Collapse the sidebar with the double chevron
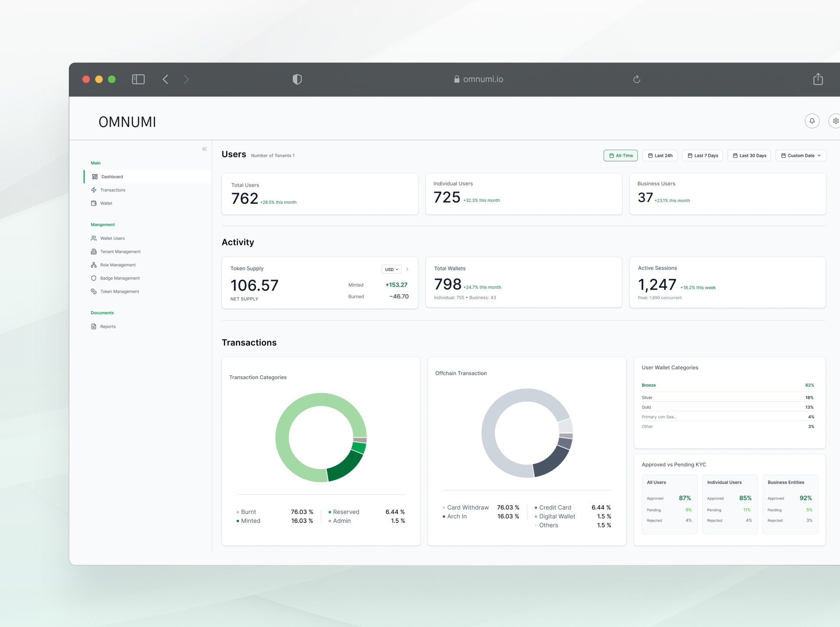 point(205,149)
